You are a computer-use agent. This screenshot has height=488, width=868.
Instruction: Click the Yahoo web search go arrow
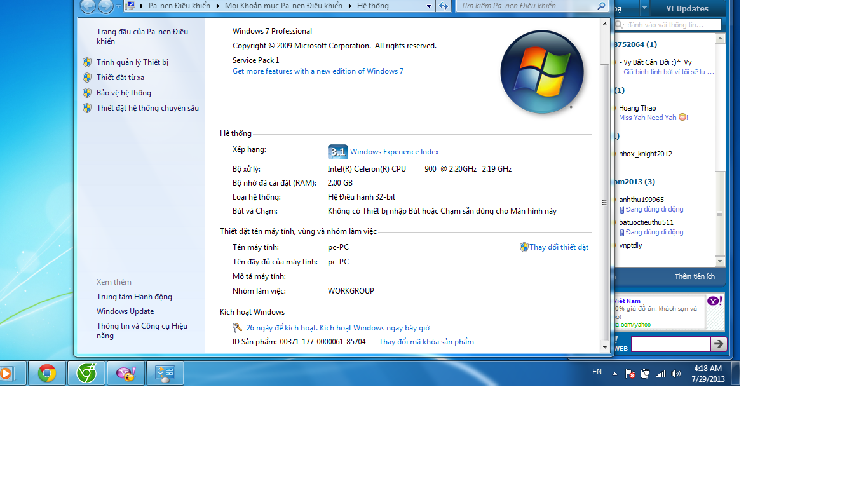click(x=718, y=344)
